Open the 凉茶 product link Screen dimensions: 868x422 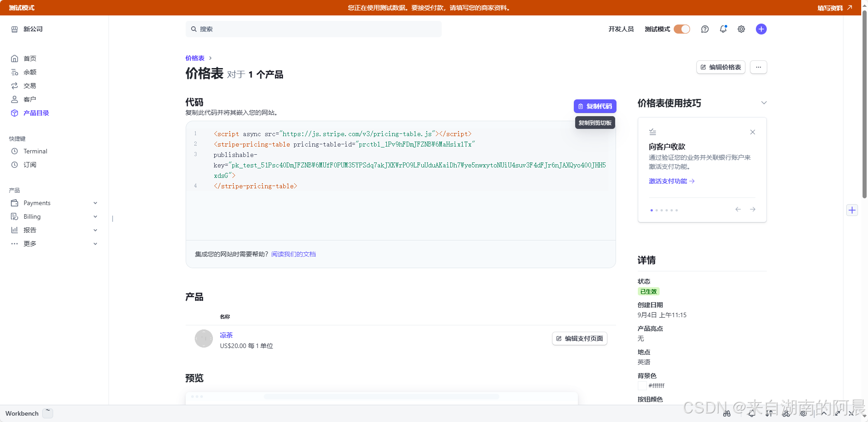(226, 335)
